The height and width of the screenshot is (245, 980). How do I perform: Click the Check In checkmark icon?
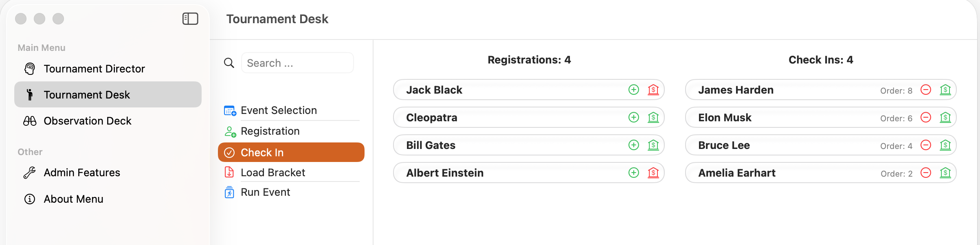click(x=229, y=152)
